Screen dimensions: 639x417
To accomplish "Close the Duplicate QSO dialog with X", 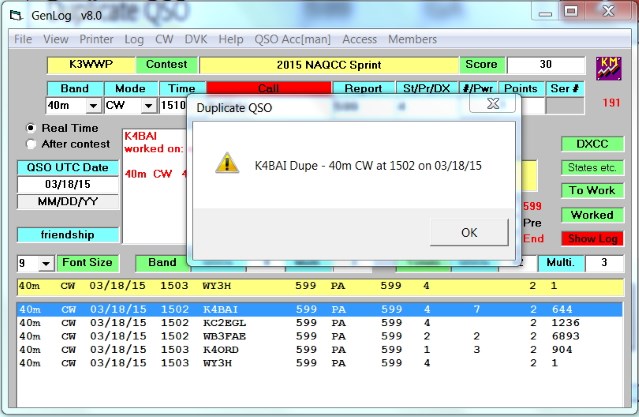I will tap(492, 103).
